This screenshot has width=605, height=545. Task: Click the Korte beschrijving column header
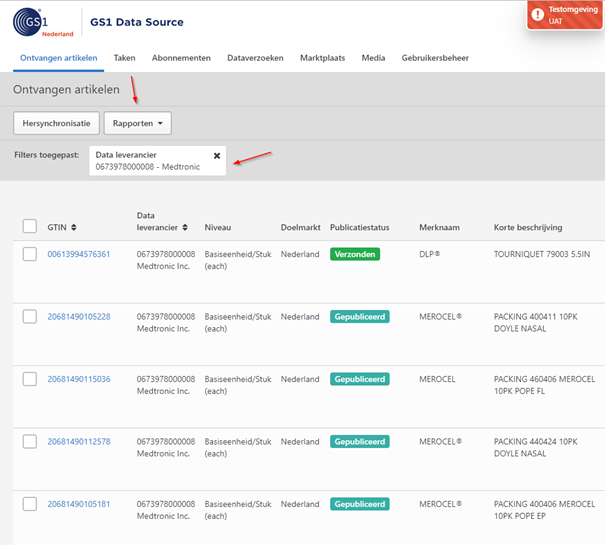pyautogui.click(x=528, y=227)
